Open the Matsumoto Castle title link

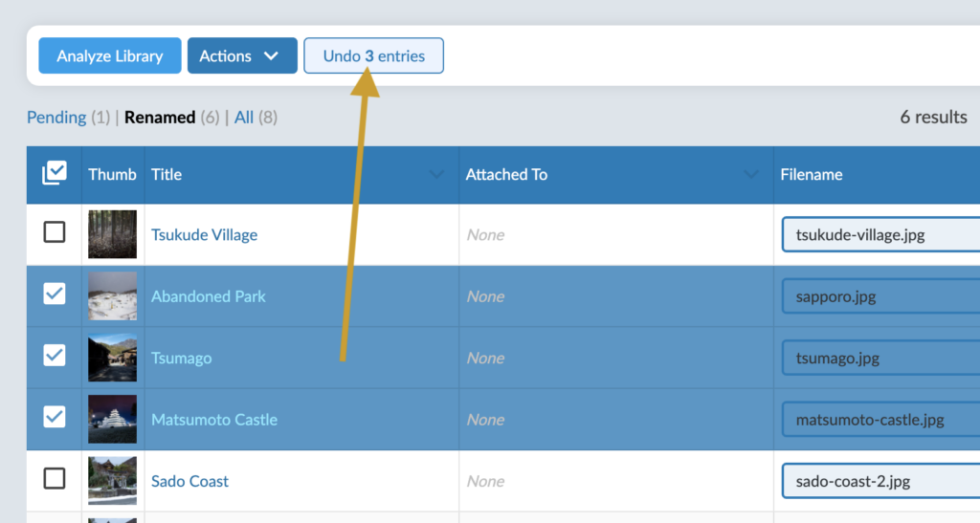[x=214, y=420]
